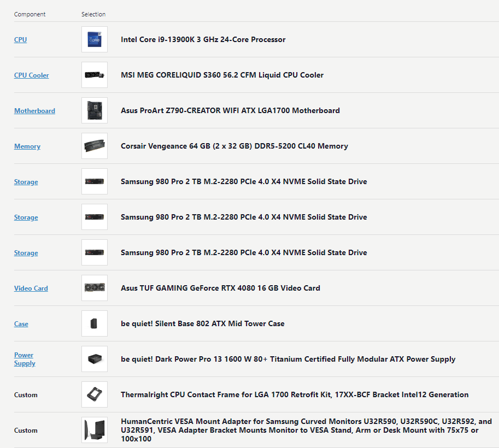
Task: Click the Component column header
Action: point(30,14)
